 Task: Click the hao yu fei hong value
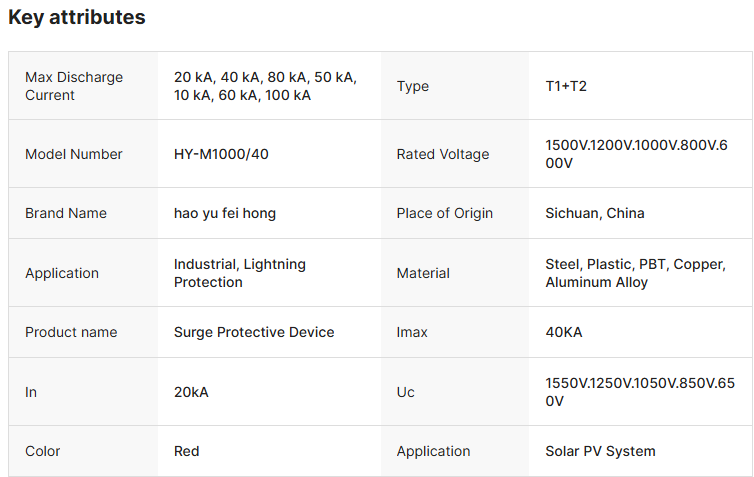[225, 213]
